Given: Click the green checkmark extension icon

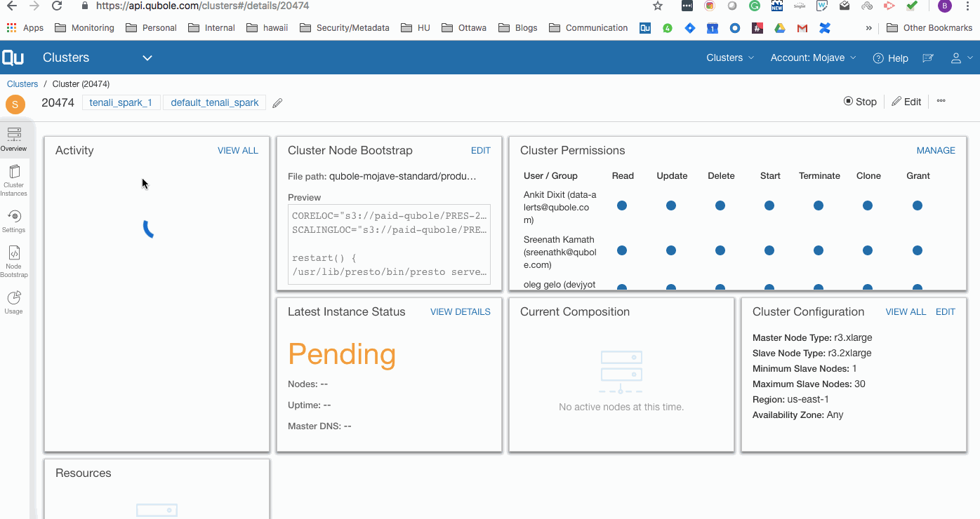Looking at the screenshot, I should (x=912, y=6).
